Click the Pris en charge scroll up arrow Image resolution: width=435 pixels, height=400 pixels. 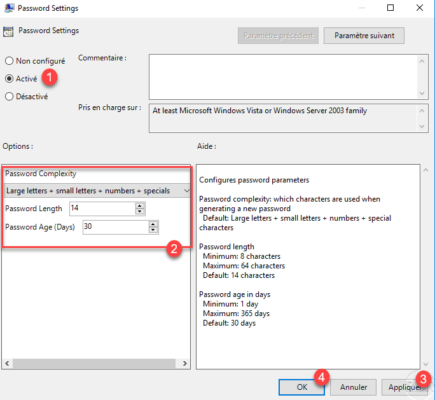[x=422, y=111]
